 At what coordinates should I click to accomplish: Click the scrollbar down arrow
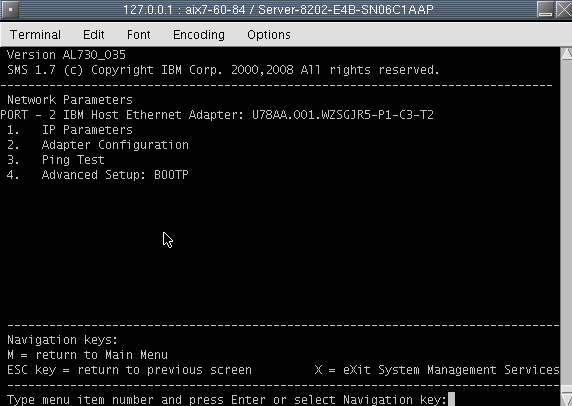(566, 399)
